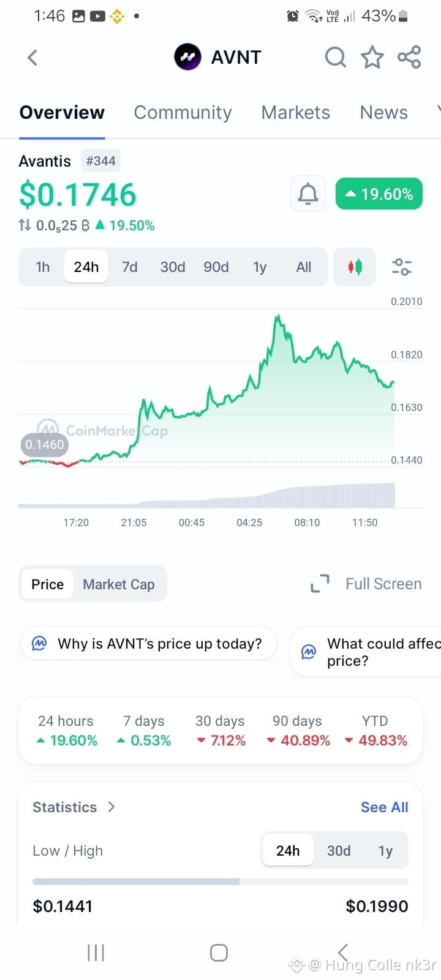
Task: Switch to candlestick chart view
Action: [355, 267]
